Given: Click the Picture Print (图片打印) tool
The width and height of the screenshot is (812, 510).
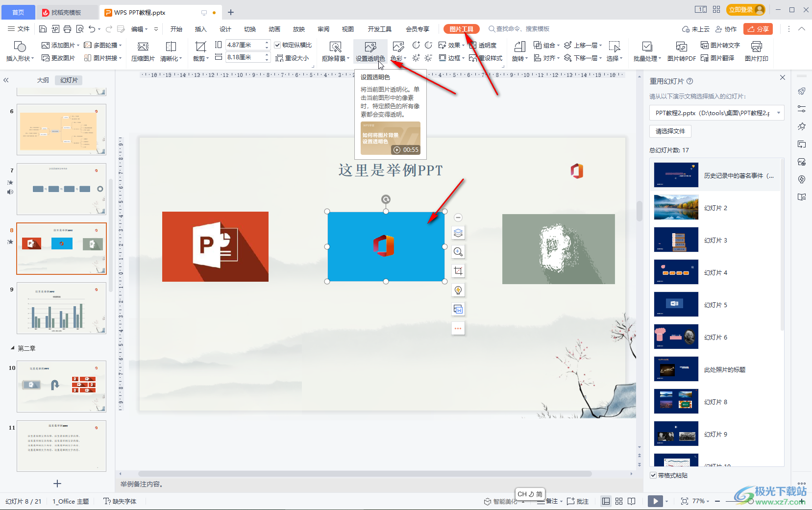Looking at the screenshot, I should 757,52.
